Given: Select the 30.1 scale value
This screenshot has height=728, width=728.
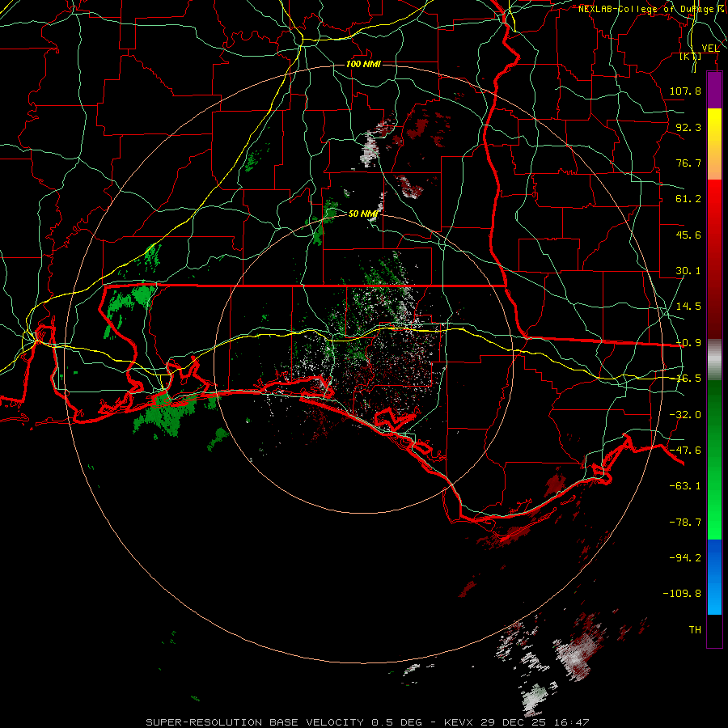Looking at the screenshot, I should click(x=688, y=271).
